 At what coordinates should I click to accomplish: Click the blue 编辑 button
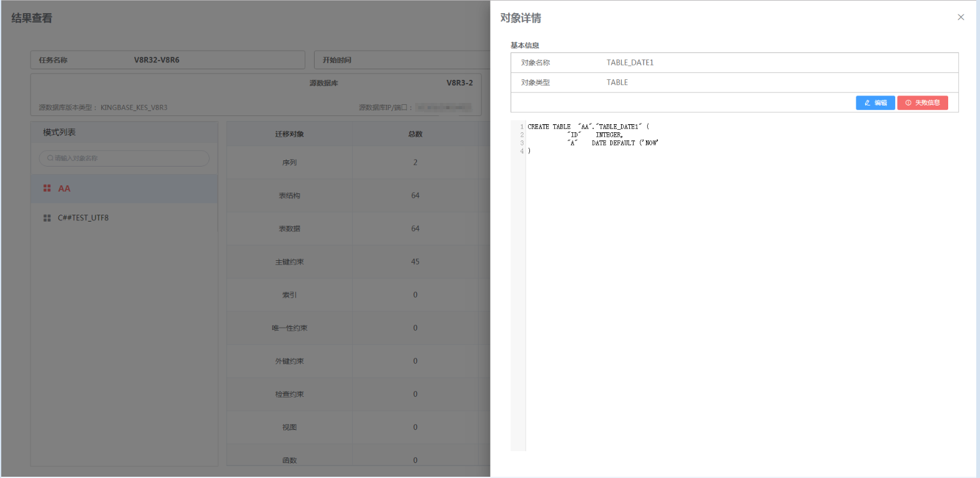(875, 103)
